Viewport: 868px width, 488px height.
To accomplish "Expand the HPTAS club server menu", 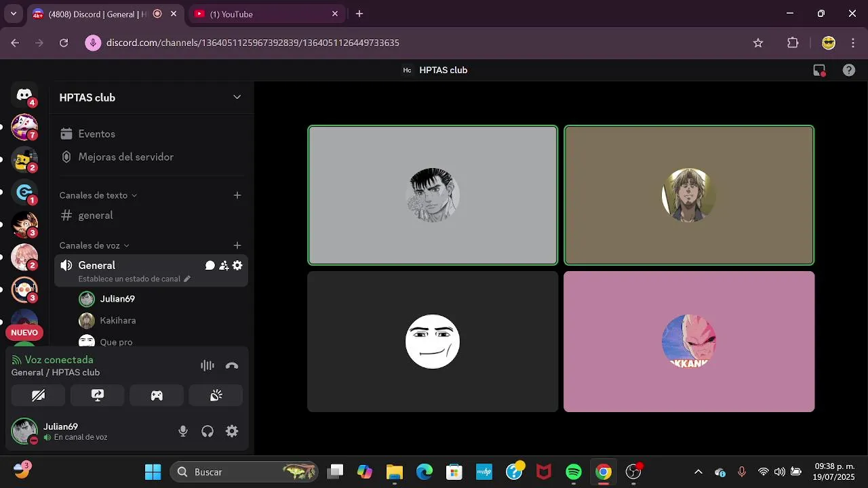I will tap(237, 97).
